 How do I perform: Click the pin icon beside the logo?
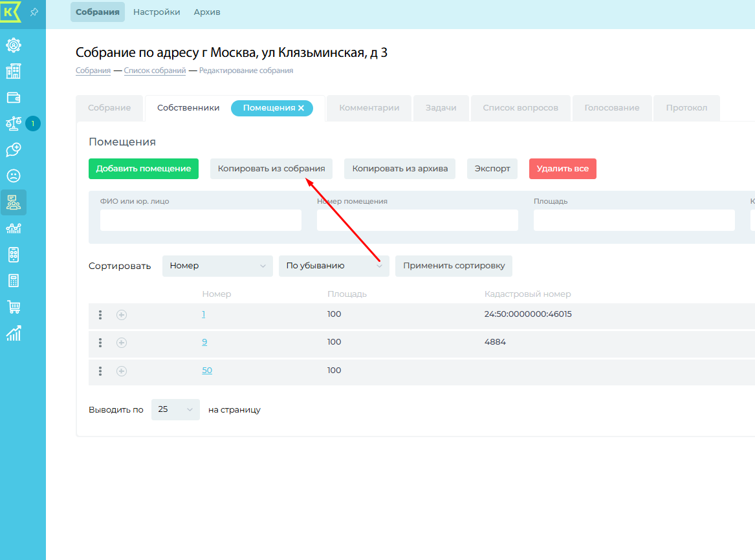point(34,12)
